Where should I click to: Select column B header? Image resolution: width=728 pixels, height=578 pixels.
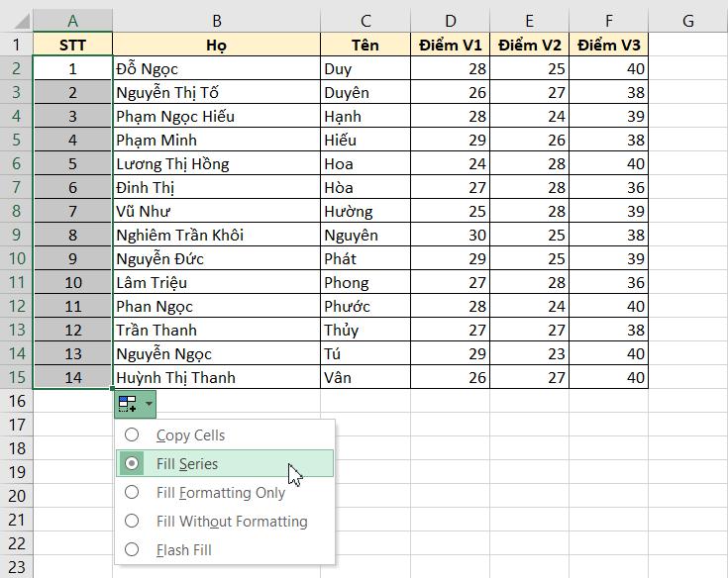click(x=216, y=21)
